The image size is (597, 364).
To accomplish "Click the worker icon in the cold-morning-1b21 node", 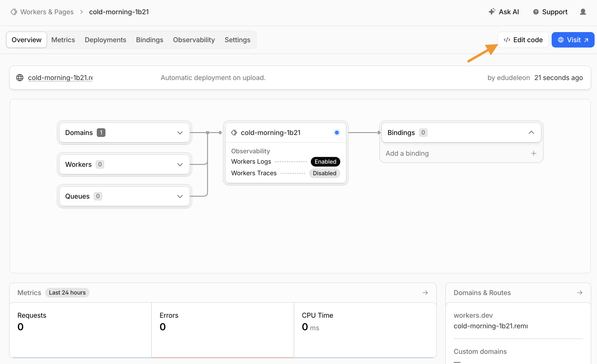I will 234,133.
